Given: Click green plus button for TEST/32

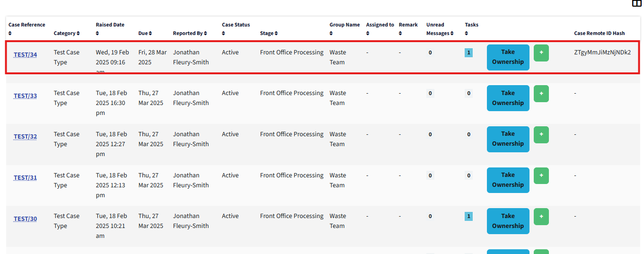Looking at the screenshot, I should (x=541, y=135).
